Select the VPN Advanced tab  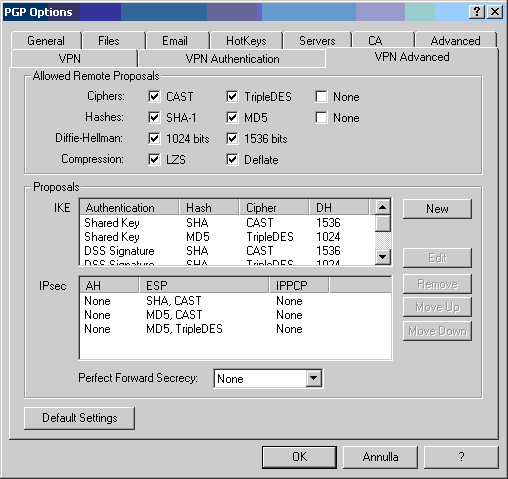(412, 57)
